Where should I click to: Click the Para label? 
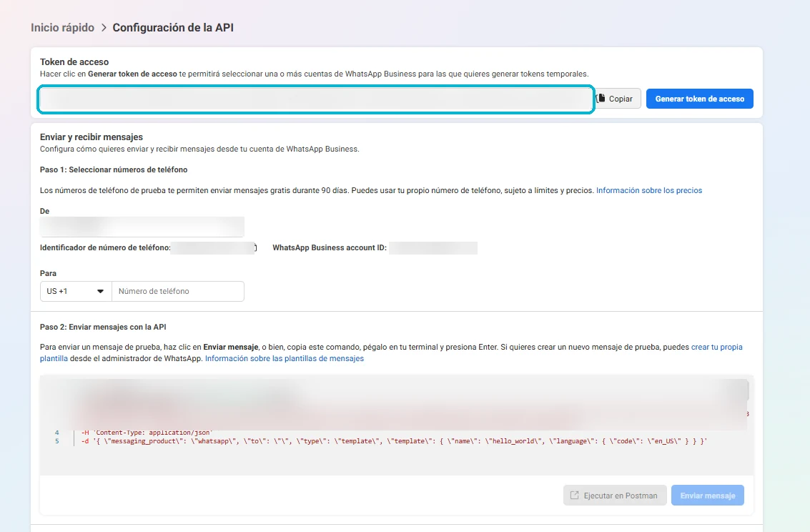(48, 273)
